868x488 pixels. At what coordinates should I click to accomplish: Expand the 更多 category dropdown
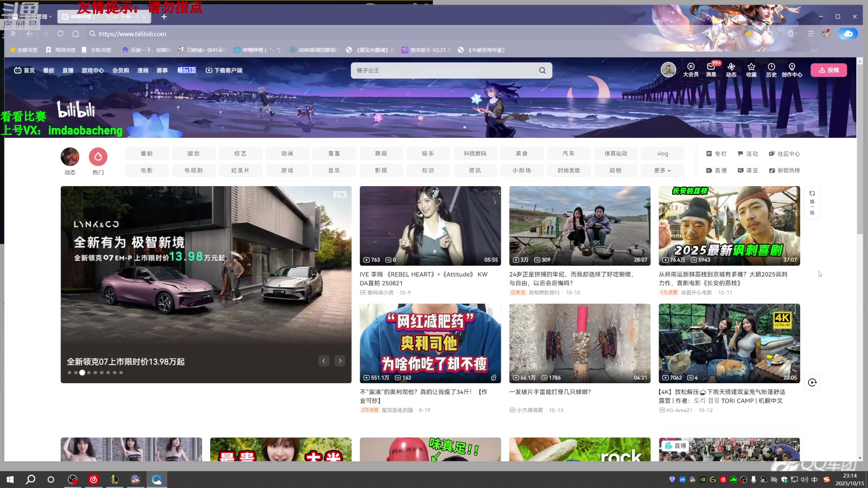pos(662,170)
